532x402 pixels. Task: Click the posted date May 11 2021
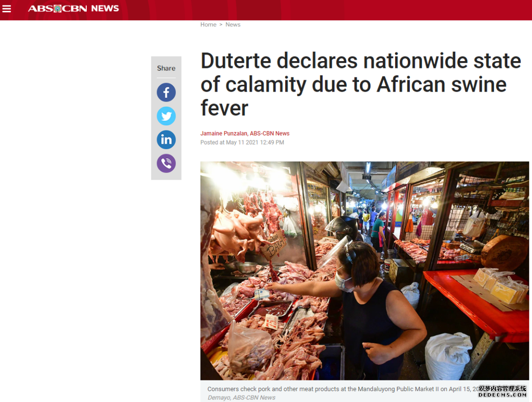click(242, 142)
